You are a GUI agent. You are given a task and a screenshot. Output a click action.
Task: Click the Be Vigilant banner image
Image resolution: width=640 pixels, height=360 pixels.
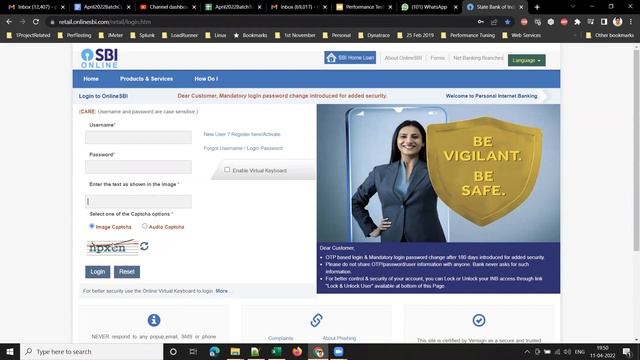pos(438,173)
